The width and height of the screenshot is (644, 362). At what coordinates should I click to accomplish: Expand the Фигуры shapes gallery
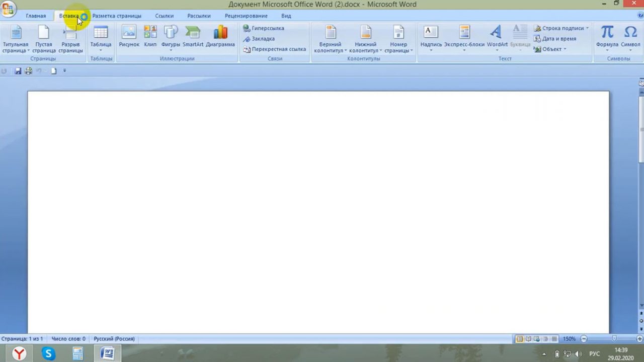tap(171, 39)
